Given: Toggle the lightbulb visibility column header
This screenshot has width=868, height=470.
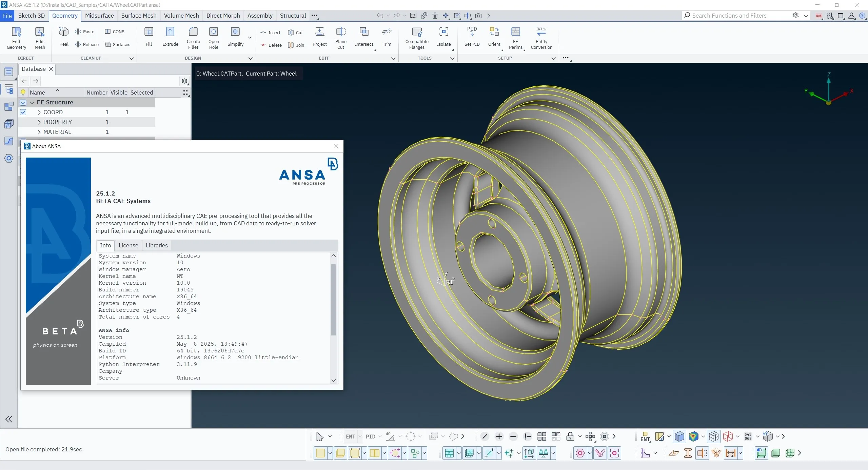Looking at the screenshot, I should click(x=23, y=93).
